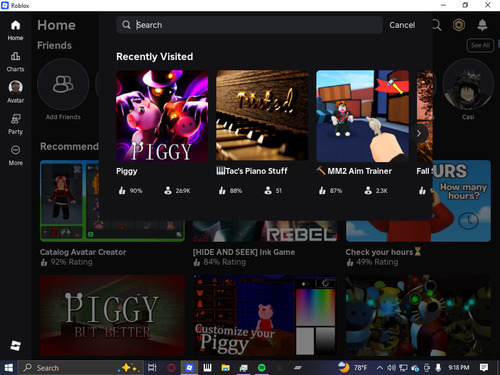Screen dimensions: 500x375
Task: Open friend Casi's avatar
Action: 468,84
